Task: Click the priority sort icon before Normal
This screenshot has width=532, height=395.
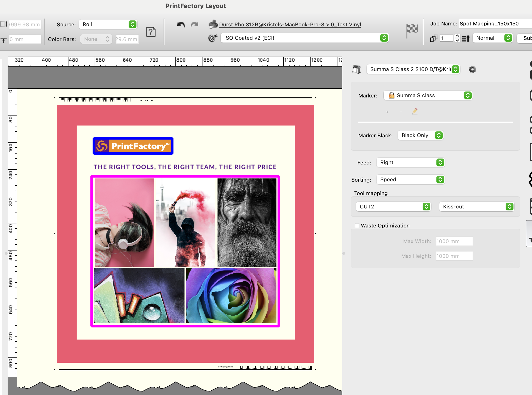Action: pyautogui.click(x=466, y=38)
